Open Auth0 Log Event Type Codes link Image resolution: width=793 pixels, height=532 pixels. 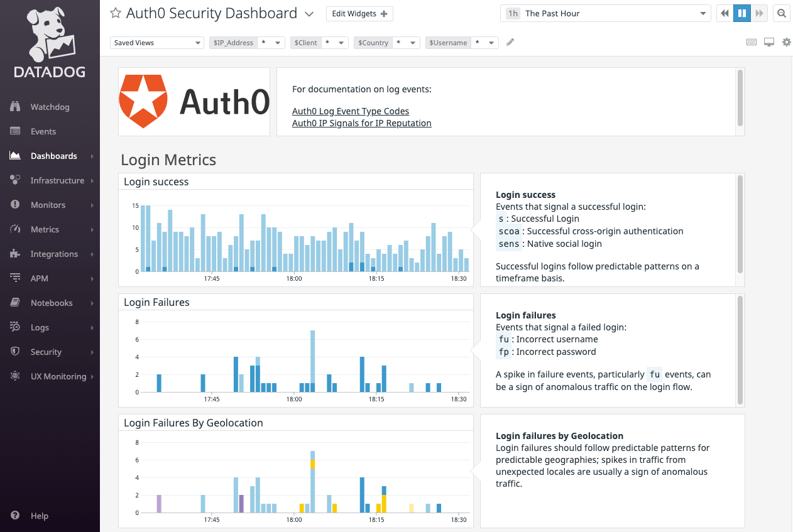[351, 111]
